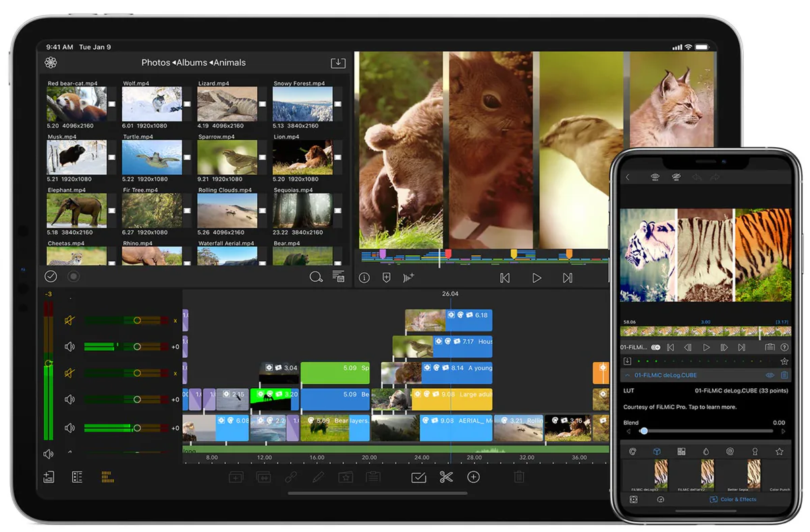Open the Albums breadcrumb dropdown
This screenshot has width=810, height=532.
point(192,62)
